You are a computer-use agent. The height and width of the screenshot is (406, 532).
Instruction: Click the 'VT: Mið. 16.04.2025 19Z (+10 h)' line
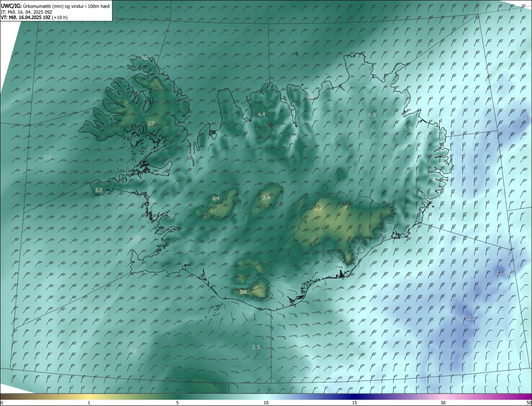point(34,17)
